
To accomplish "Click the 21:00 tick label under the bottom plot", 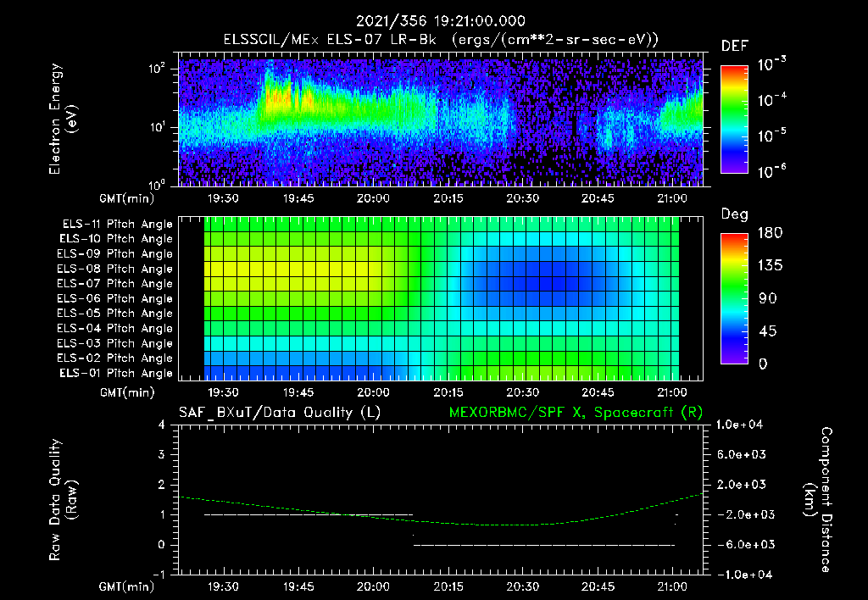I will coord(672,586).
